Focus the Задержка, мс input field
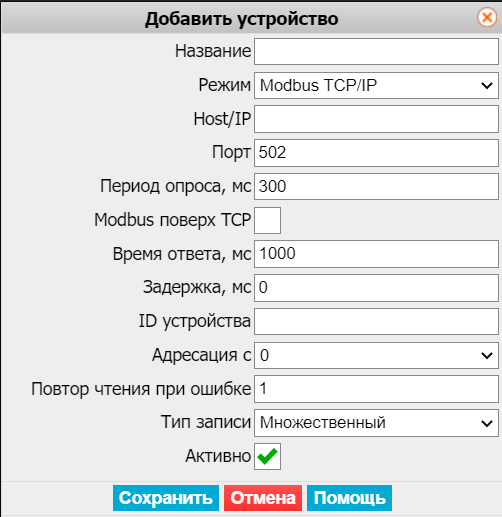Viewport: 502px width, 517px height. click(x=376, y=288)
